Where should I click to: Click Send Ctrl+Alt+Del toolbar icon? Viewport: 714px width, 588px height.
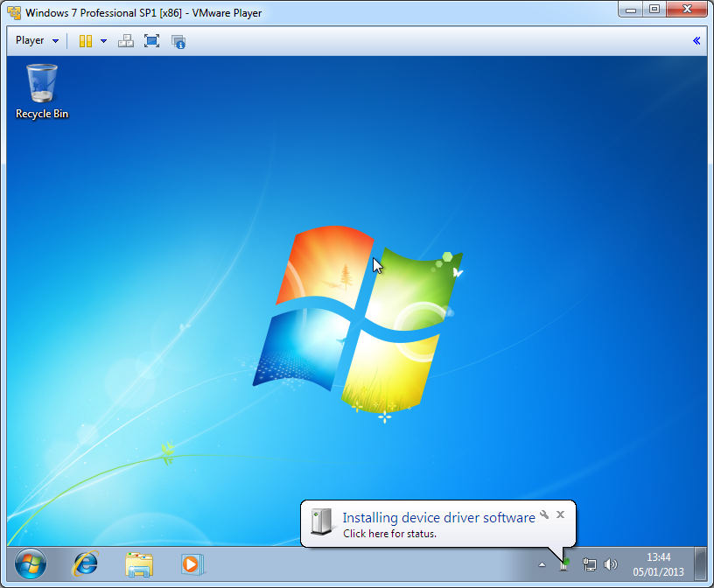[x=126, y=41]
